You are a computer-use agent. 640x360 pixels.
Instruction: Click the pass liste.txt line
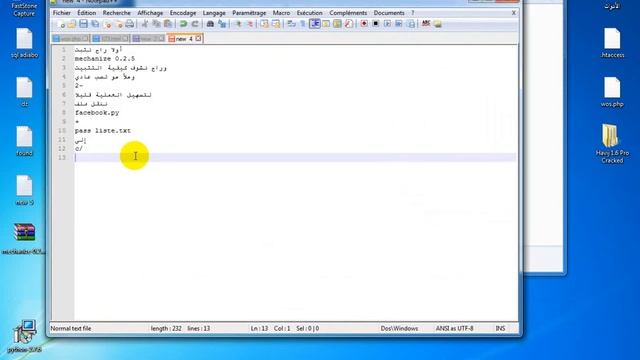click(x=102, y=131)
